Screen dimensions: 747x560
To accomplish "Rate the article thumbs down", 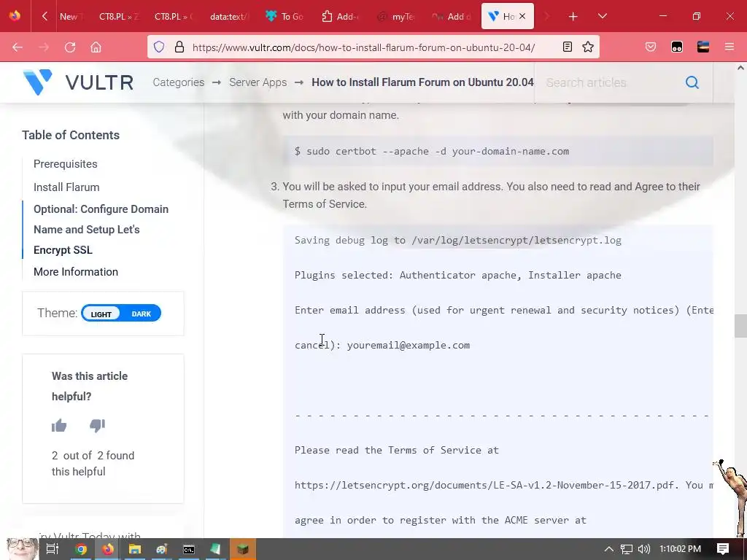I will click(x=97, y=425).
